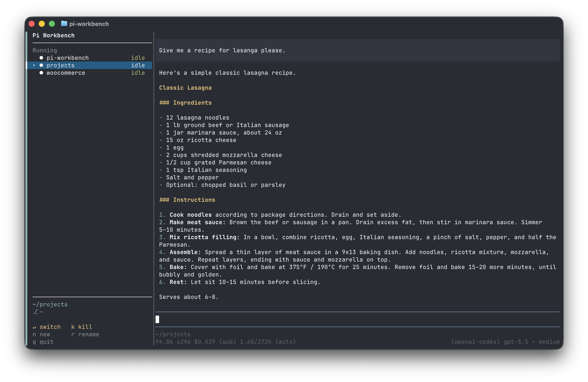Click the idle status for woocommerce

(x=138, y=73)
